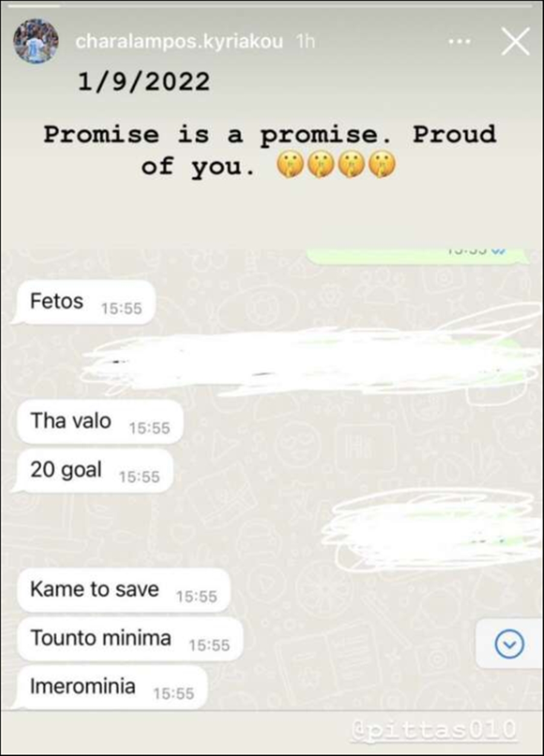
Task: Tap the scroll-to-bottom chevron button
Action: [509, 645]
